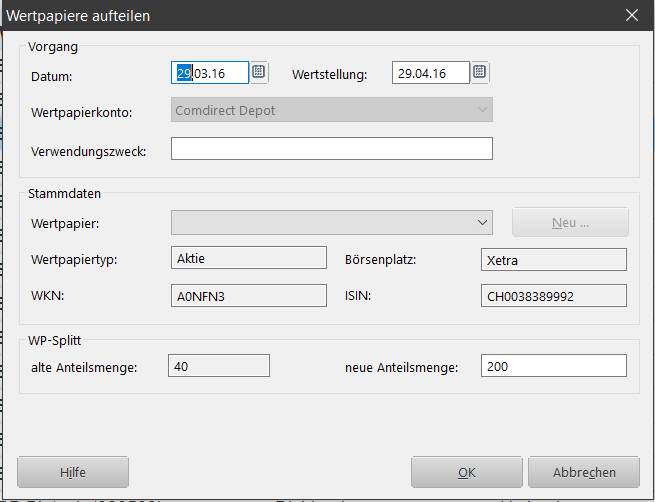Click the WP-Splitt group heading
Viewport: 655px width, 502px height.
(x=57, y=342)
